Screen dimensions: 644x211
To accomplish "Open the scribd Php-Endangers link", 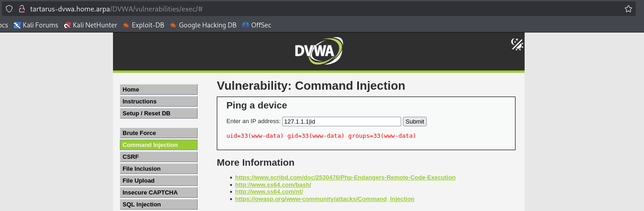I will [345, 178].
